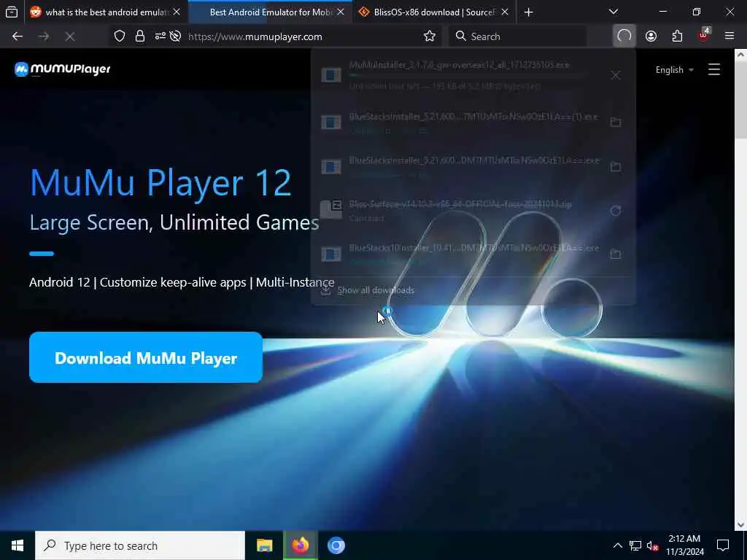747x560 pixels.
Task: Open the uBlock extension with badge 4
Action: point(703,36)
